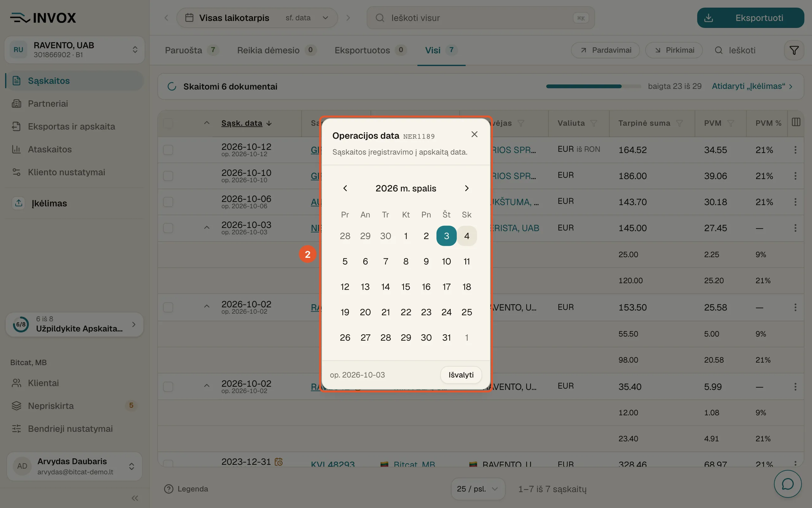
Task: Open row menu for 186.00 invoice
Action: coord(795,176)
